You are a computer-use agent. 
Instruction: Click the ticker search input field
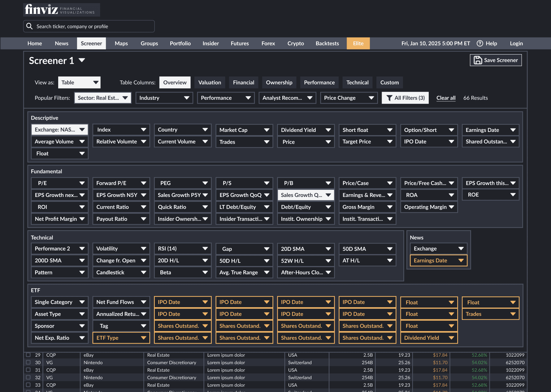[x=89, y=26]
